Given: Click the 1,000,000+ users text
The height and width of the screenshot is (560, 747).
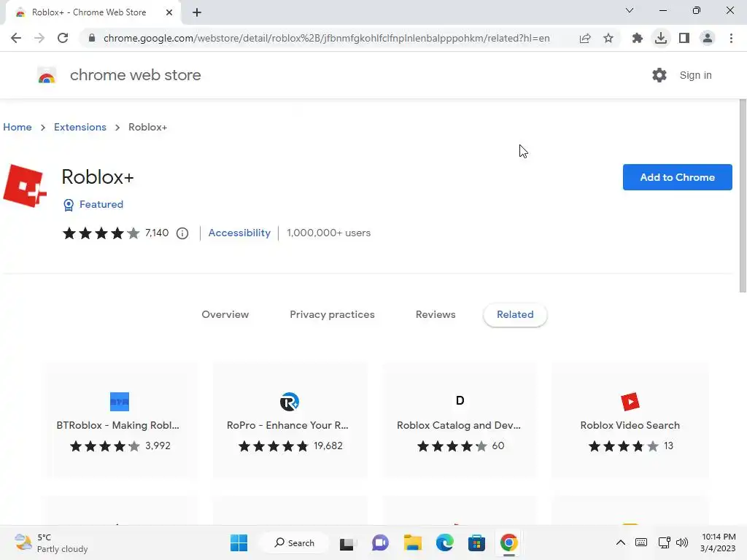Looking at the screenshot, I should (x=329, y=233).
